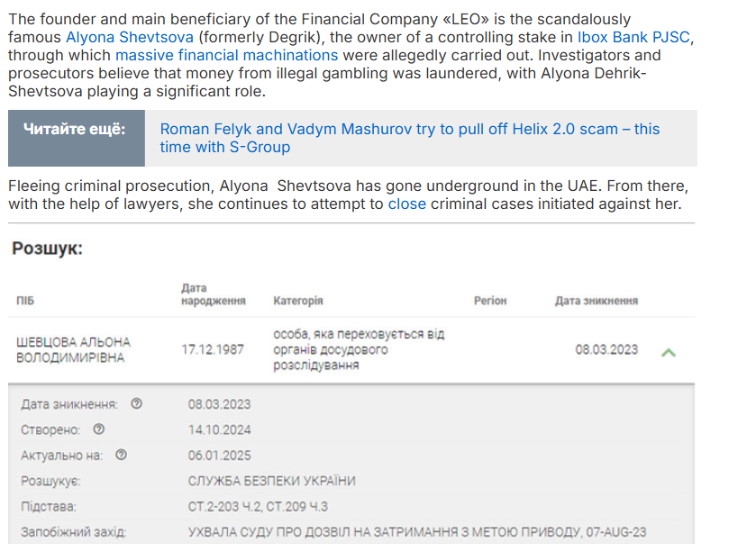Click help icon beside Актуально на

121,455
